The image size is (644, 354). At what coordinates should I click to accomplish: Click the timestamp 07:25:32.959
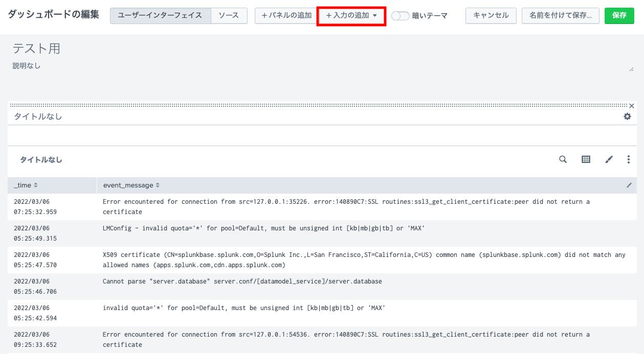tap(35, 212)
